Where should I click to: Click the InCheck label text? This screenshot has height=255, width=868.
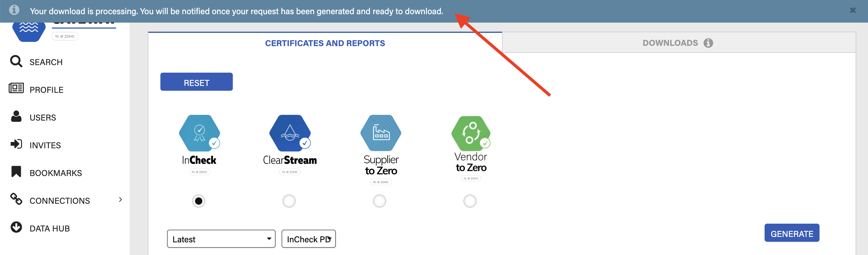pos(199,160)
